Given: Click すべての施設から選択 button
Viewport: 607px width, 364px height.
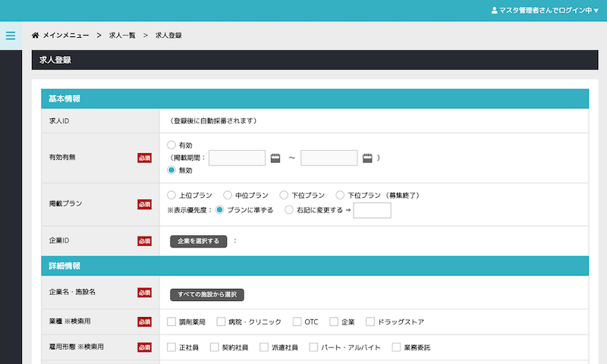Looking at the screenshot, I should pos(206,294).
